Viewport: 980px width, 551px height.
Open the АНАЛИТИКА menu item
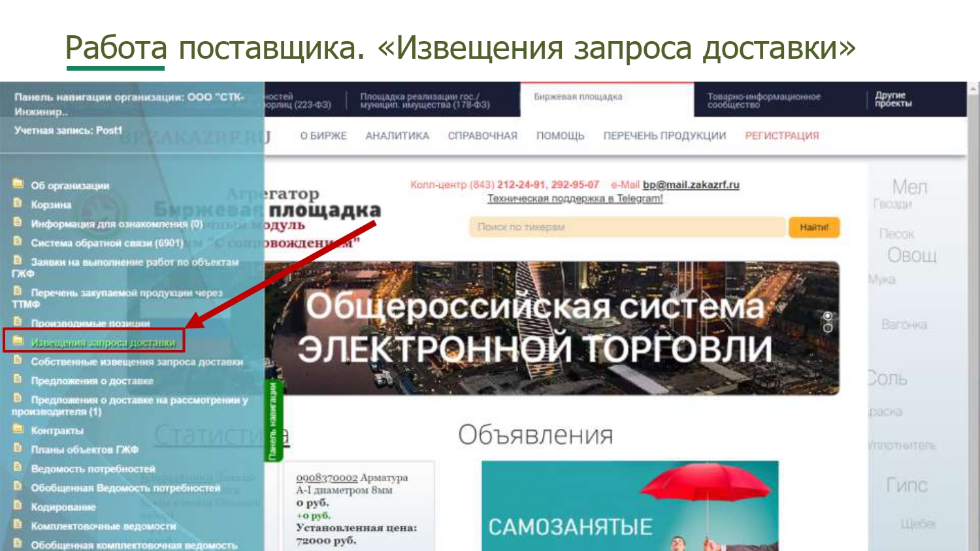(397, 136)
